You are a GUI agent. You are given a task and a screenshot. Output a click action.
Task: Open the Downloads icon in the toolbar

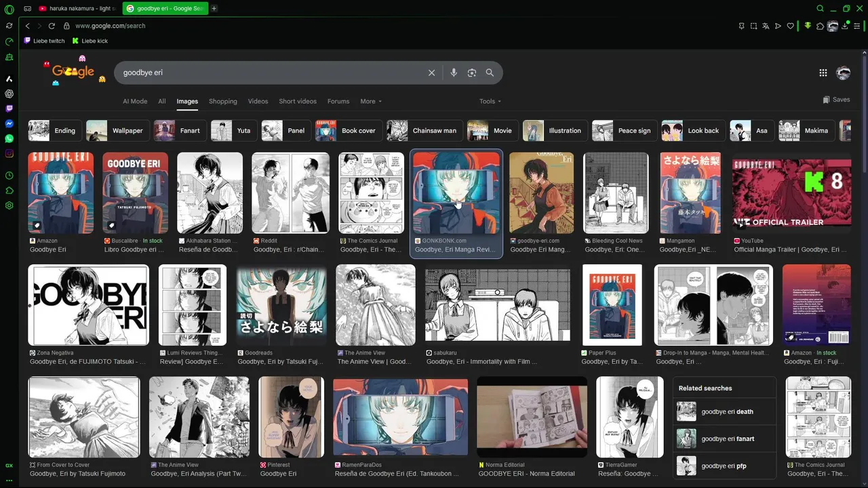tap(845, 26)
